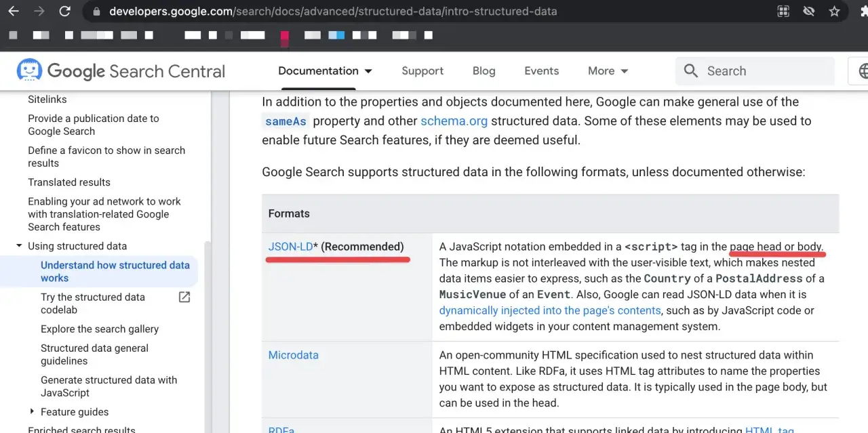
Task: Open the More dropdown menu
Action: click(608, 70)
